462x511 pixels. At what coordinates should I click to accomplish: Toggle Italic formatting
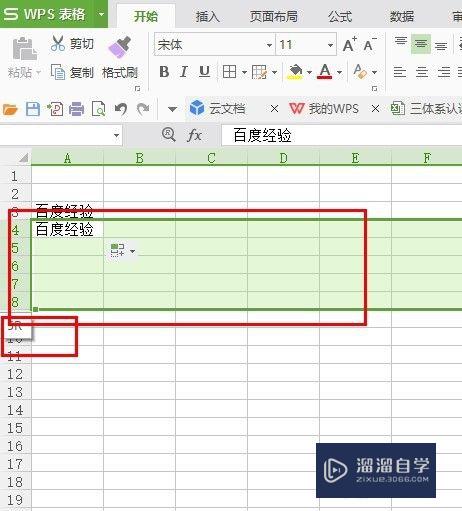[184, 72]
